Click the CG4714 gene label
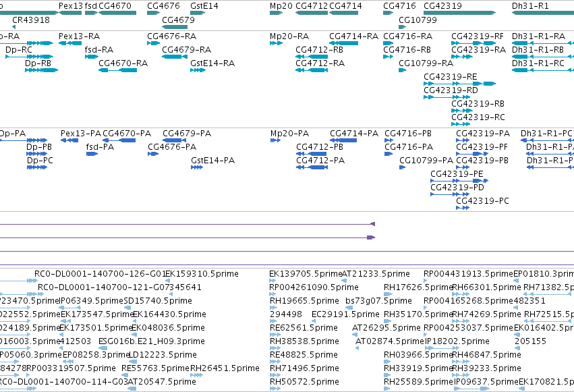 click(x=345, y=6)
